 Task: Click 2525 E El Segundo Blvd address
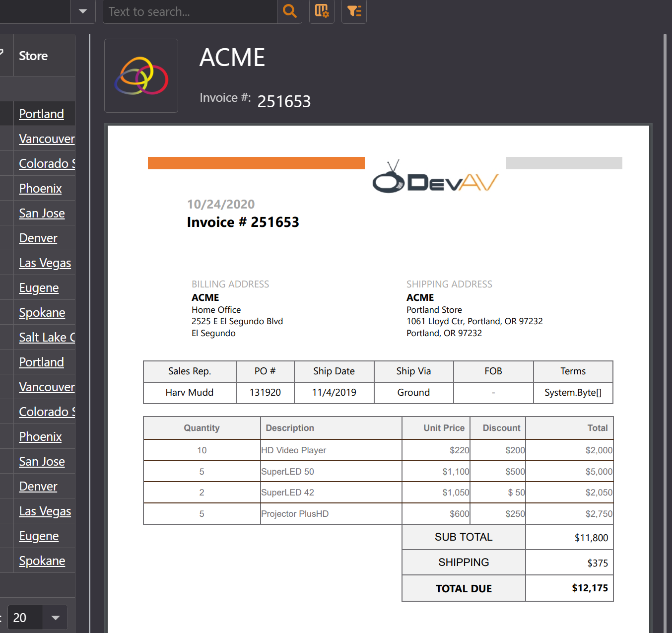tap(237, 321)
